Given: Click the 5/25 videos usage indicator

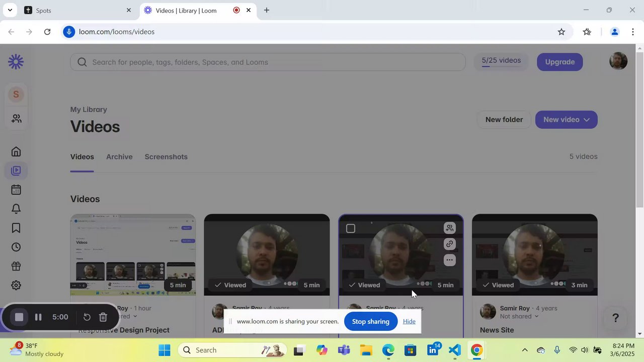Looking at the screenshot, I should [501, 61].
